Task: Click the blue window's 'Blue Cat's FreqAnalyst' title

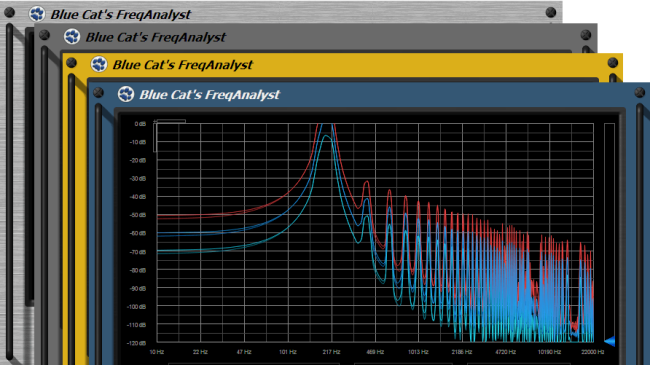Action: (x=209, y=95)
